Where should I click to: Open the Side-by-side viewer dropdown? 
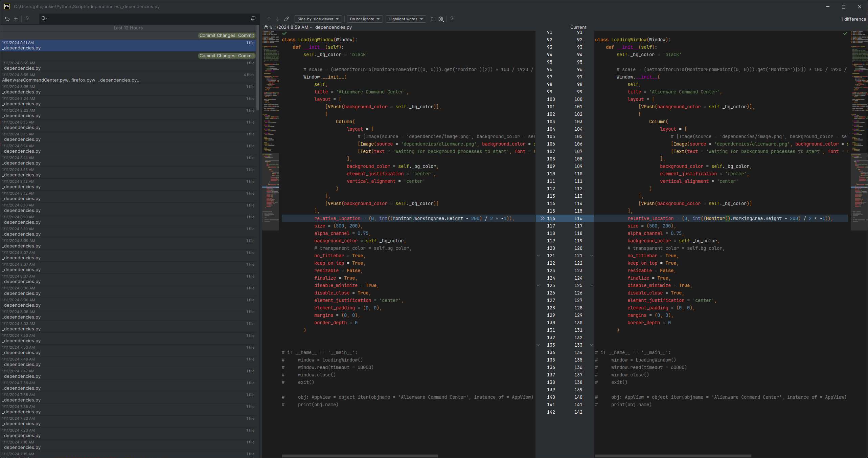[318, 19]
